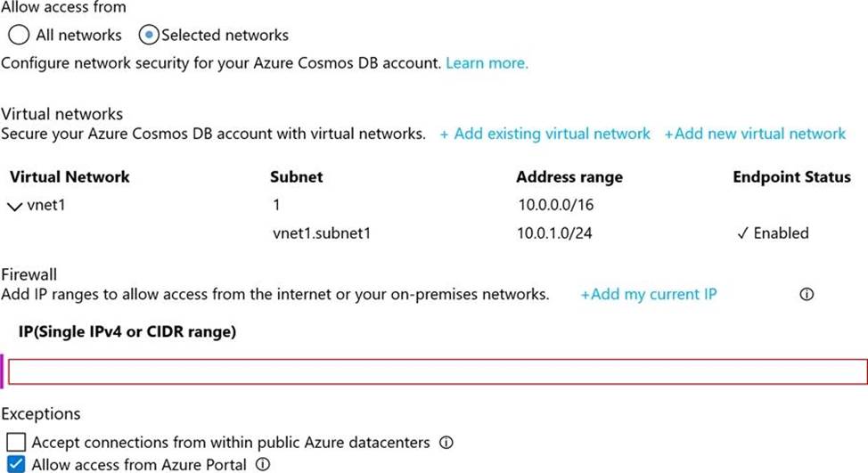Click Add my current IP
This screenshot has width=868, height=473.
click(648, 294)
